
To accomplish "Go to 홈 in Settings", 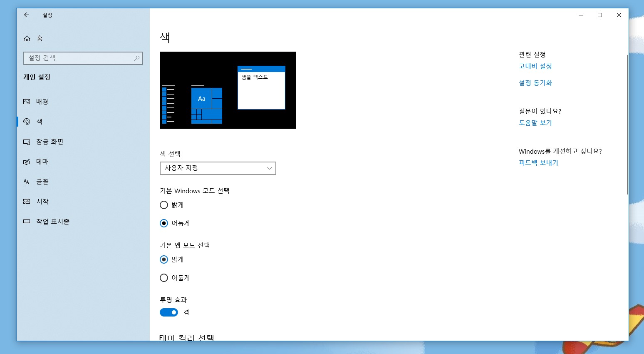I will click(83, 38).
